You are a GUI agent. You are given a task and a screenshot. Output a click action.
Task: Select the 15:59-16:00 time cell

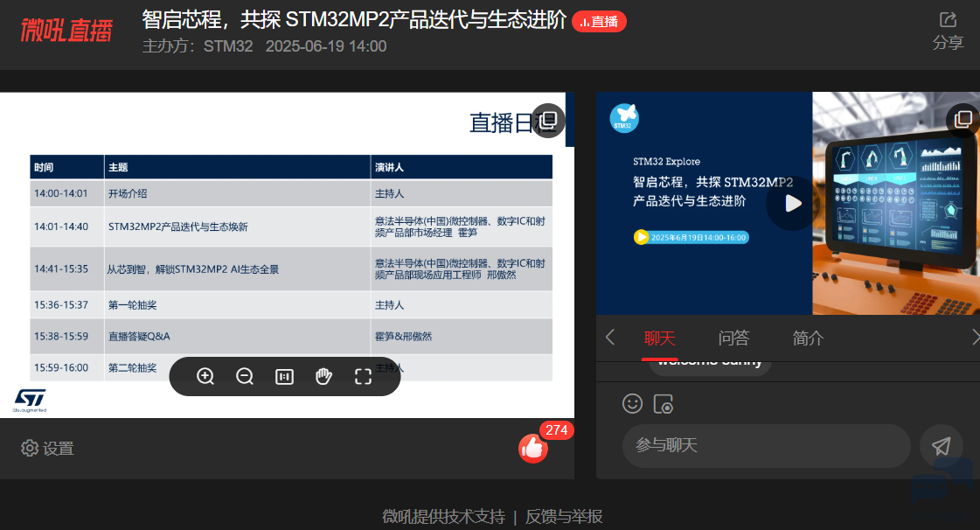66,367
